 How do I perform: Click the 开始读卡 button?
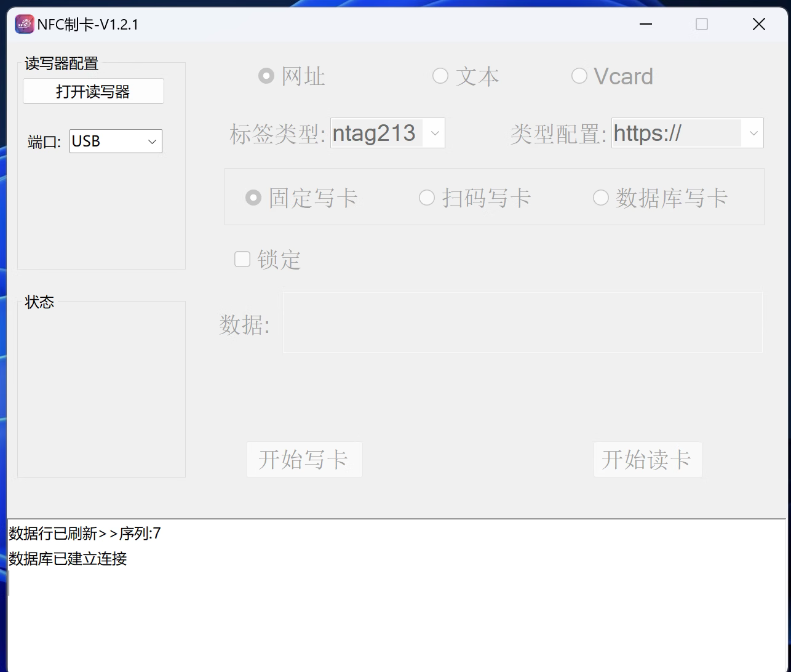648,460
